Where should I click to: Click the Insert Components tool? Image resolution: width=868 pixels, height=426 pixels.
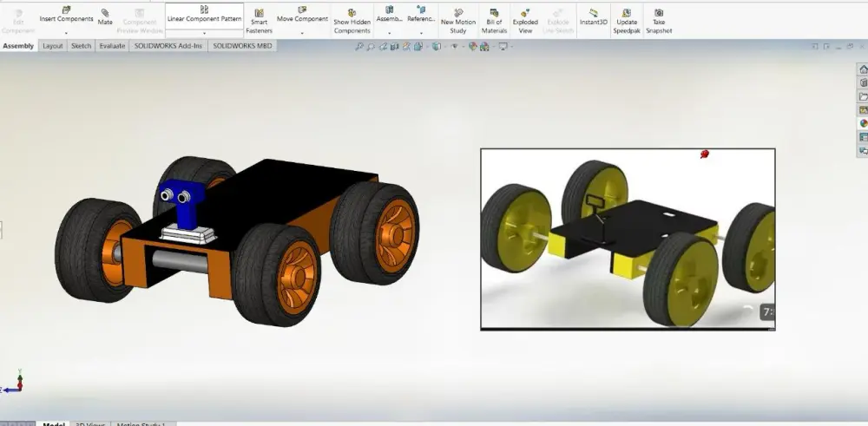pyautogui.click(x=66, y=15)
